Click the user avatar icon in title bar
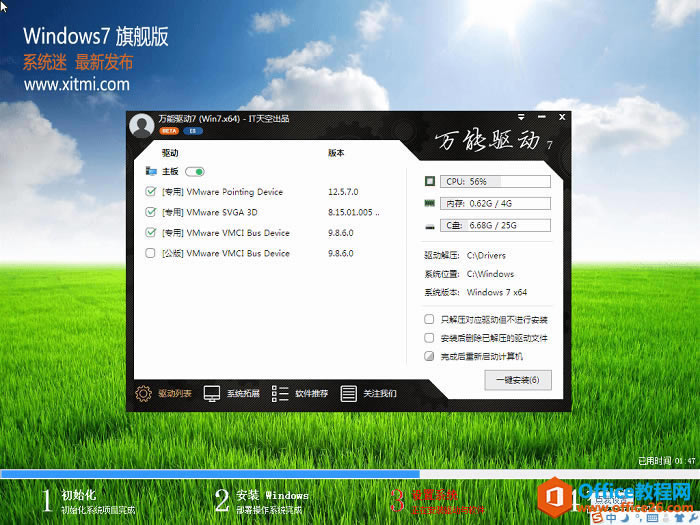The image size is (700, 525). (142, 125)
